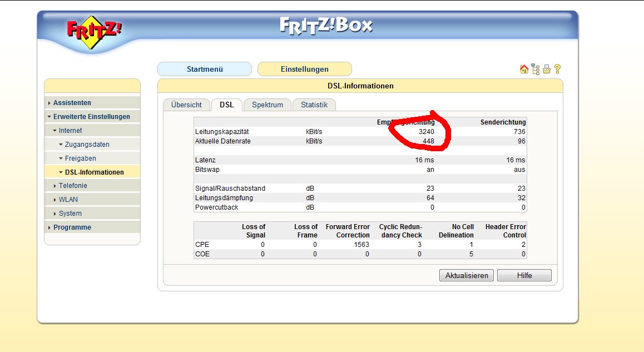Click the FRITZ! logo

(x=94, y=32)
